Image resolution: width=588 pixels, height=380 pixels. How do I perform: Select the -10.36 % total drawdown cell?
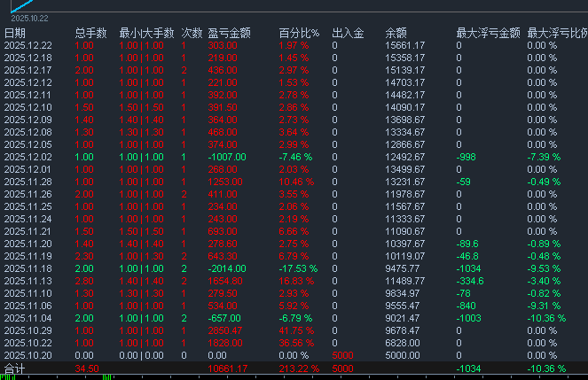(546, 368)
